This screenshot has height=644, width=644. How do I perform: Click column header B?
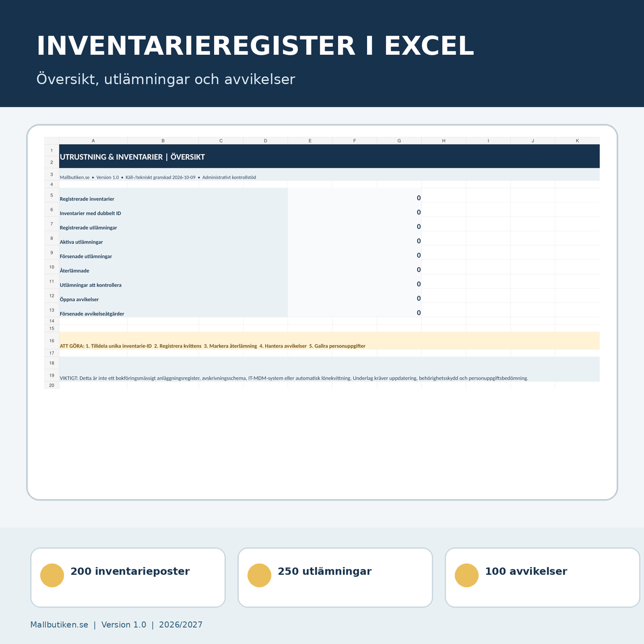163,141
